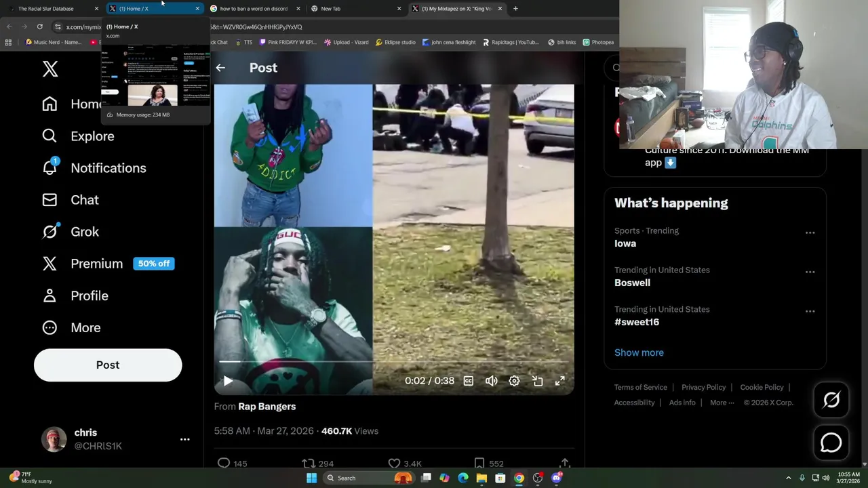The image size is (868, 488).
Task: Open Eklipse studio bookmark
Action: (x=395, y=42)
